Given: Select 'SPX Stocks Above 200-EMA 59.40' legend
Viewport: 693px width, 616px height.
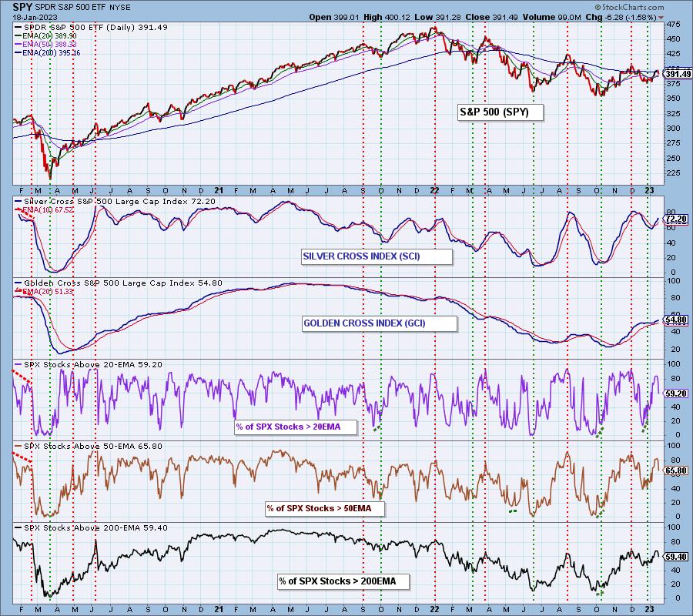Looking at the screenshot, I should tap(91, 528).
